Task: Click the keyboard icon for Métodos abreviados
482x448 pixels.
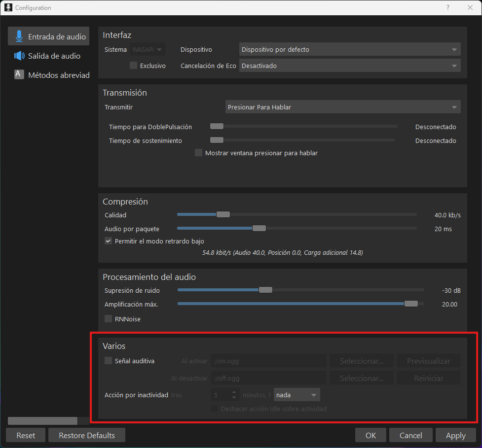Action: (19, 75)
